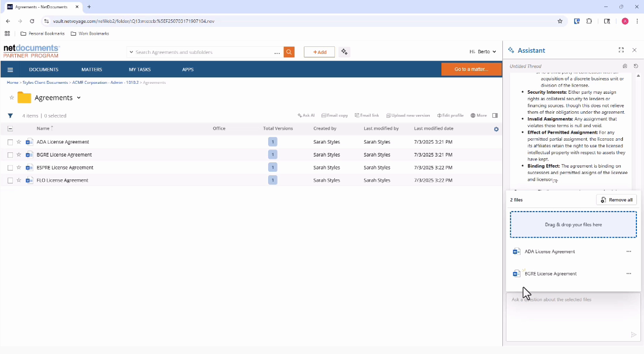Screen dimensions: 644x354
Task: Click the orange search magnifier button
Action: tap(289, 52)
